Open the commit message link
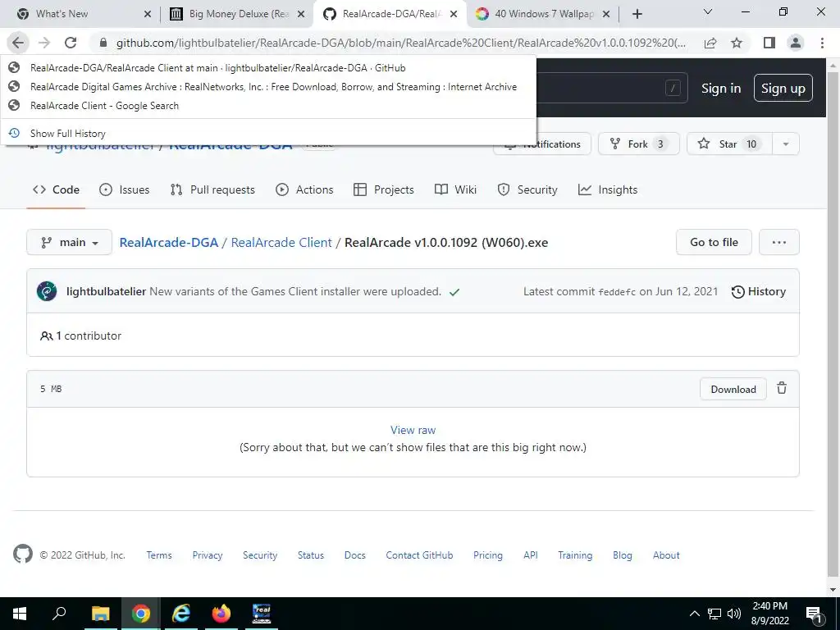Viewport: 840px width, 630px height. [x=295, y=291]
